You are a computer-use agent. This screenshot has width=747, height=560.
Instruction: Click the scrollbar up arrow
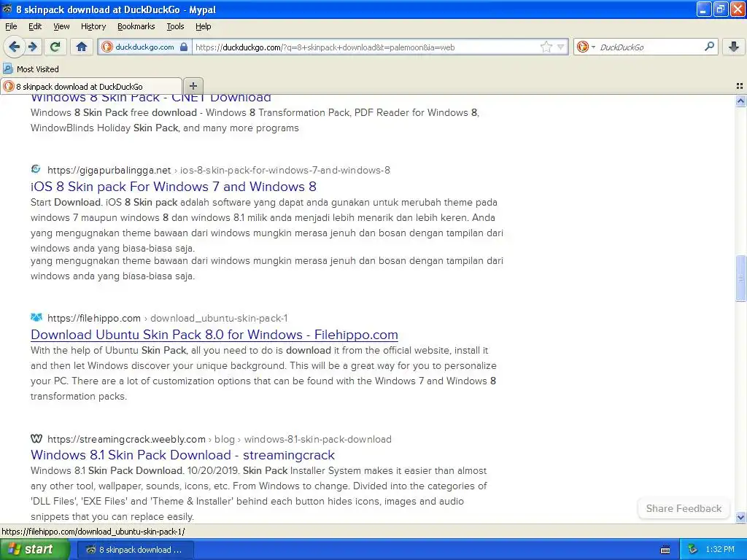(x=740, y=101)
